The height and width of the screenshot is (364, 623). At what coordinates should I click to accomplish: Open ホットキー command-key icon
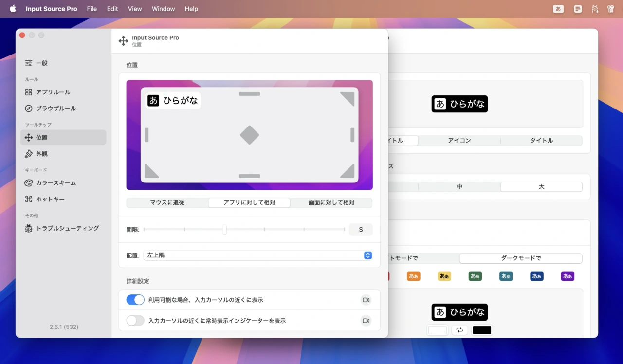pos(29,199)
